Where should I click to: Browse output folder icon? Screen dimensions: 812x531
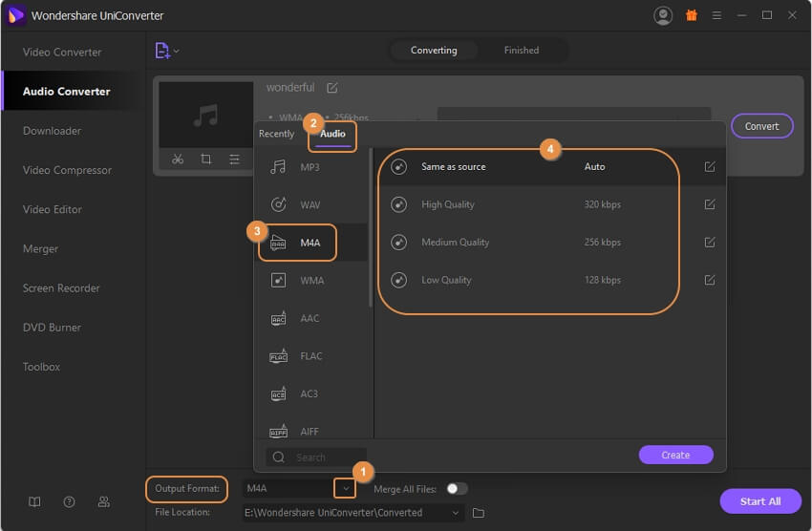click(479, 513)
